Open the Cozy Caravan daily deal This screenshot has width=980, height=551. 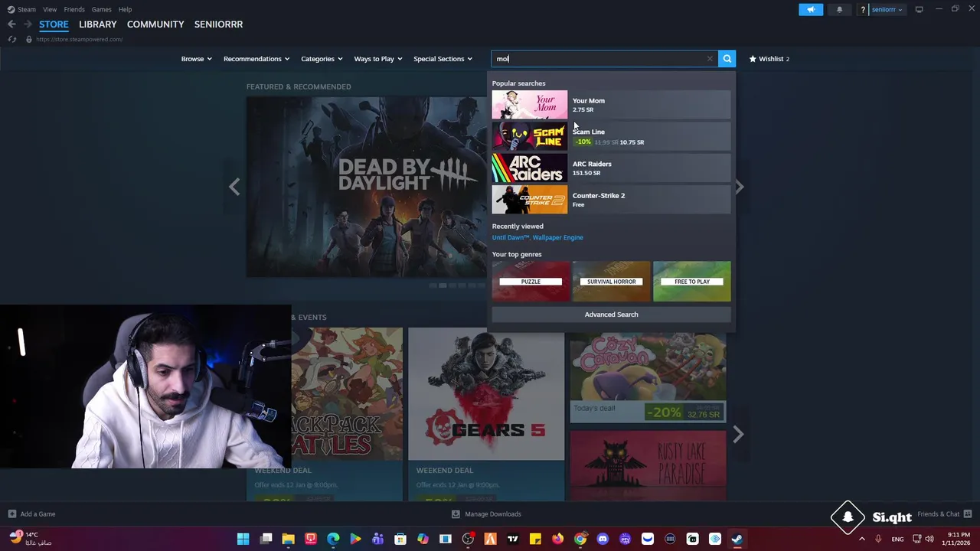648,375
